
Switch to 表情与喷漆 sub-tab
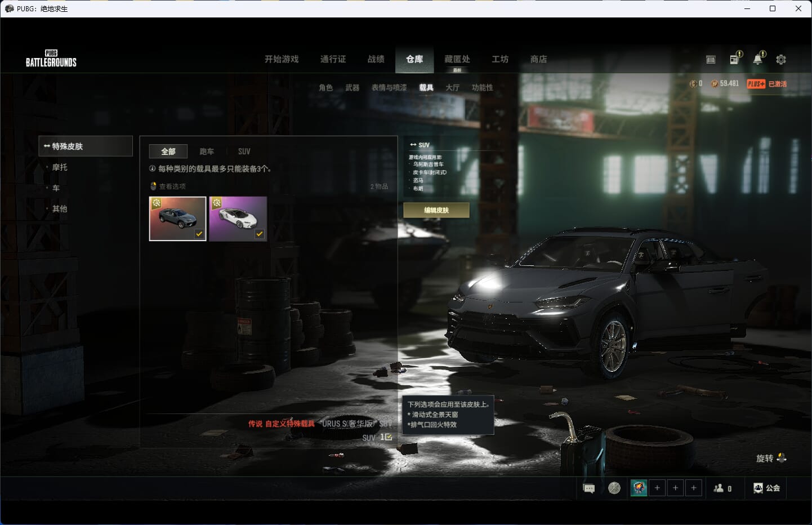(389, 87)
